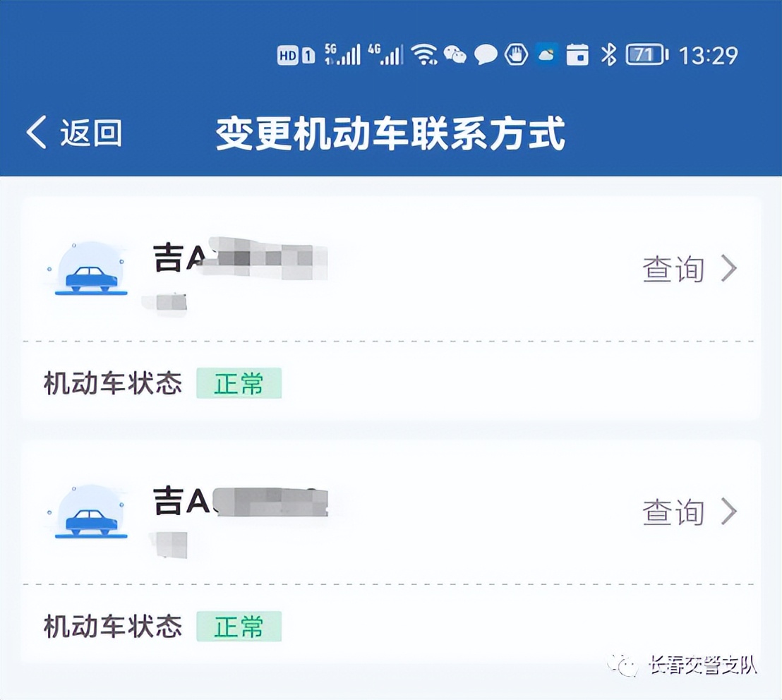
Task: Expand details via chevron next to second 查询
Action: click(729, 512)
